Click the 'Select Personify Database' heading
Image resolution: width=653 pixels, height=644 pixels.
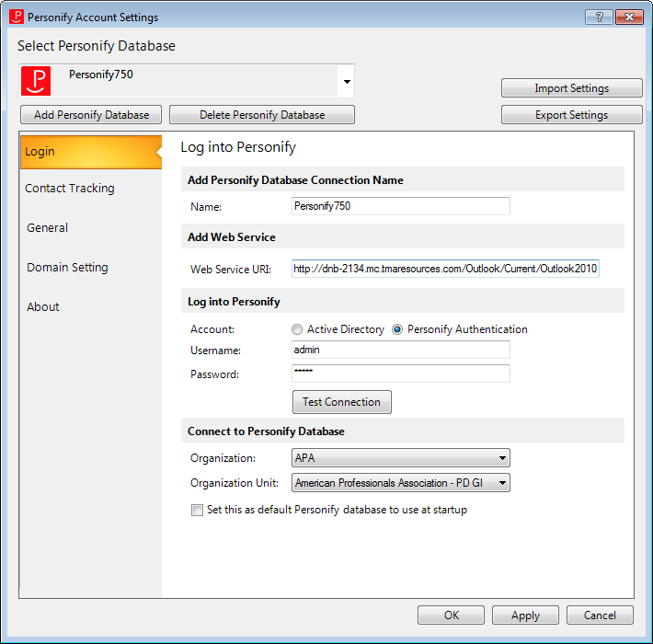tap(97, 46)
